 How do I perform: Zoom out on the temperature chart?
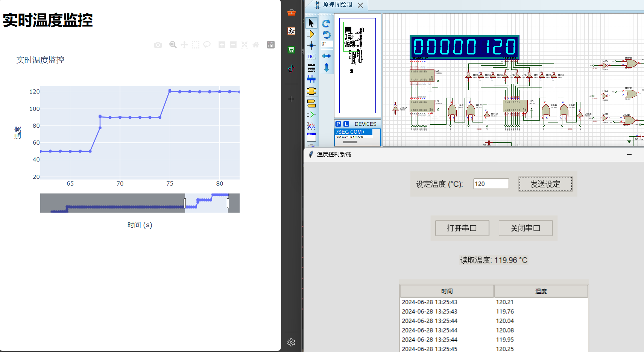[233, 45]
